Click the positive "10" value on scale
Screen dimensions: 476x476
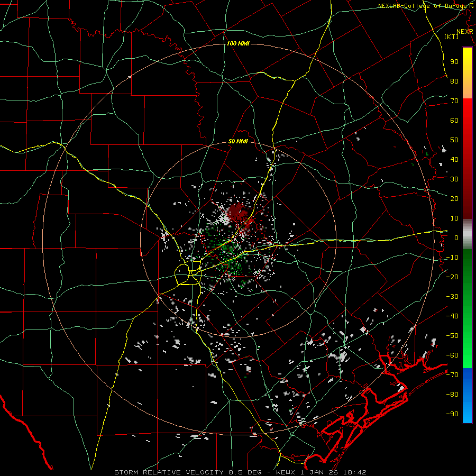coord(454,218)
